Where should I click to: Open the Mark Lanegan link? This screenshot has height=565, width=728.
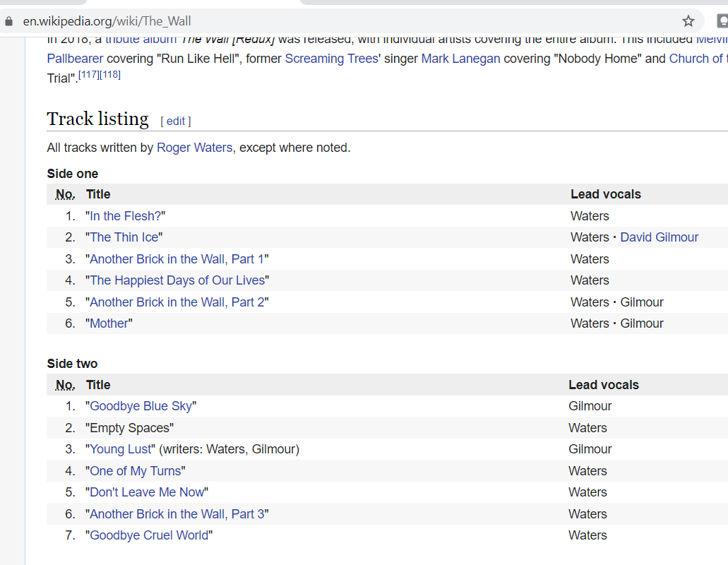[460, 59]
